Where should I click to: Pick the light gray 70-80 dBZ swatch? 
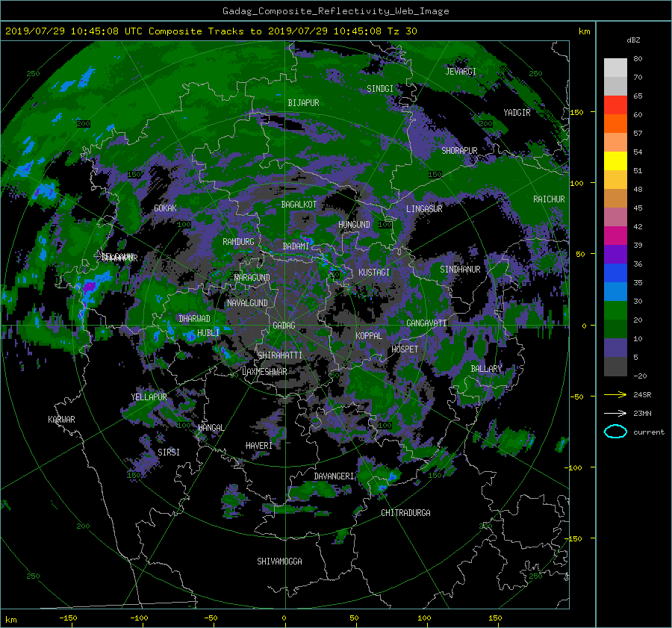(615, 67)
